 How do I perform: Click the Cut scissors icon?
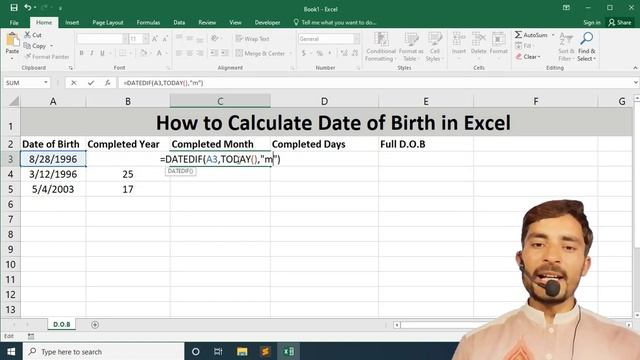(27, 35)
